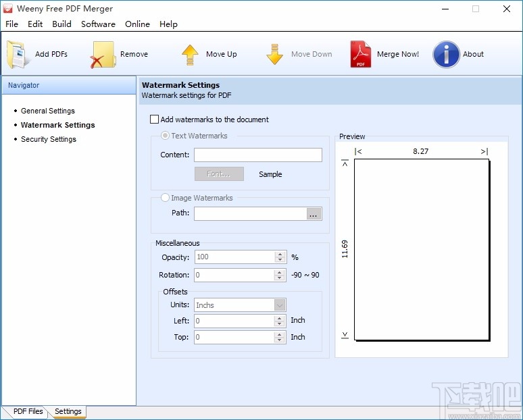Select the Image Watermarks radio button

point(165,197)
